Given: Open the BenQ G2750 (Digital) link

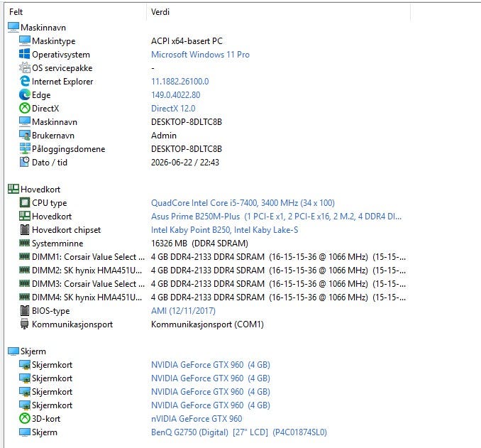Looking at the screenshot, I should pos(238,432).
